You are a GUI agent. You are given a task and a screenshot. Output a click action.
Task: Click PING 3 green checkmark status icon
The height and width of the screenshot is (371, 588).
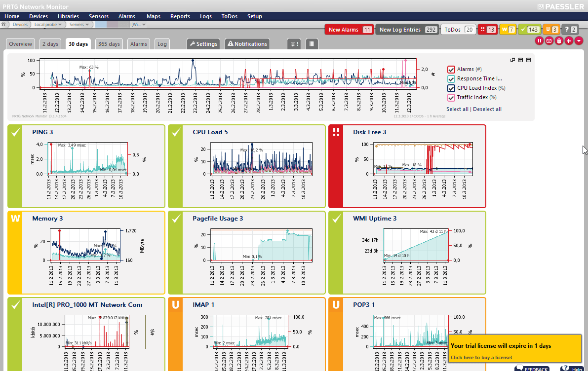[15, 132]
